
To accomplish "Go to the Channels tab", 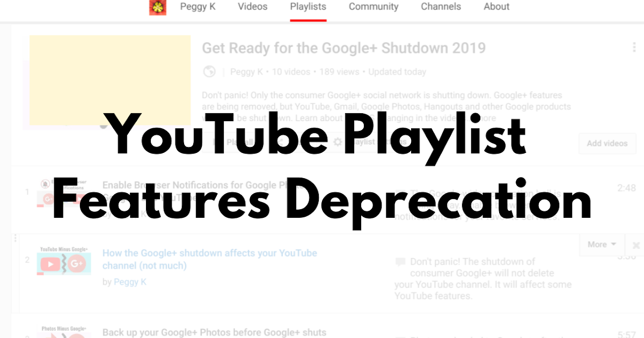I will click(441, 7).
